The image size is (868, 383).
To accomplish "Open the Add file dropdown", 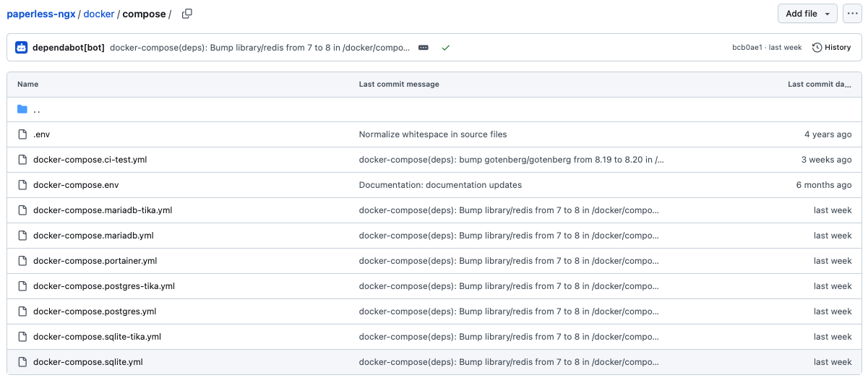I will [807, 14].
